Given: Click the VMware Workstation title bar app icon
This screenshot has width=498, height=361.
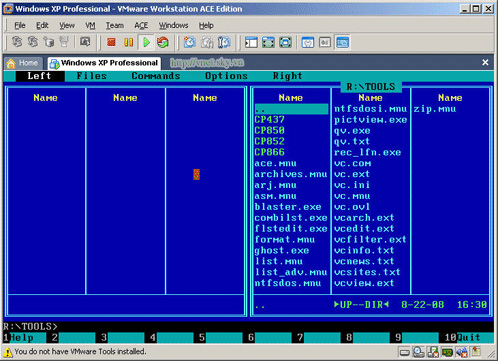Looking at the screenshot, I should point(8,9).
